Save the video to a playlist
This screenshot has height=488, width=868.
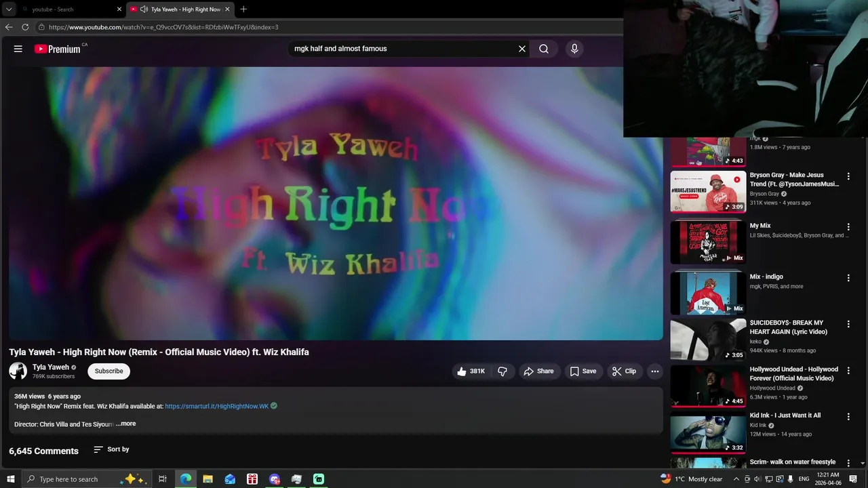[583, 371]
